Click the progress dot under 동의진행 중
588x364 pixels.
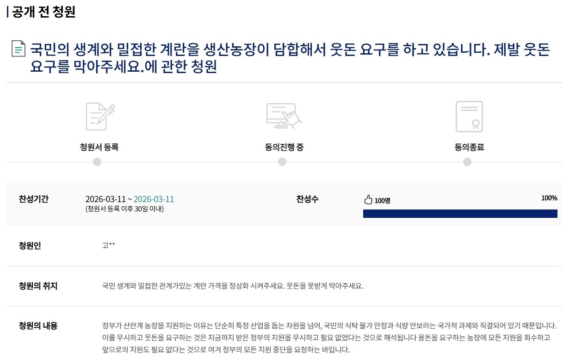[x=282, y=162]
